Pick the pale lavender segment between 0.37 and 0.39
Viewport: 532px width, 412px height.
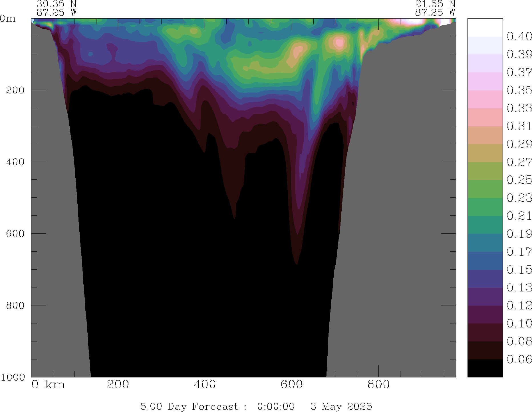[485, 63]
